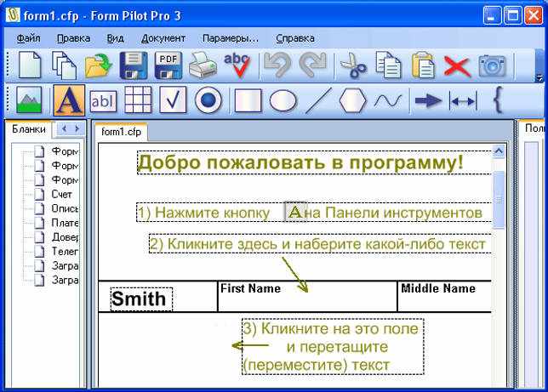
Task: Select the table grid tool
Action: [x=138, y=100]
